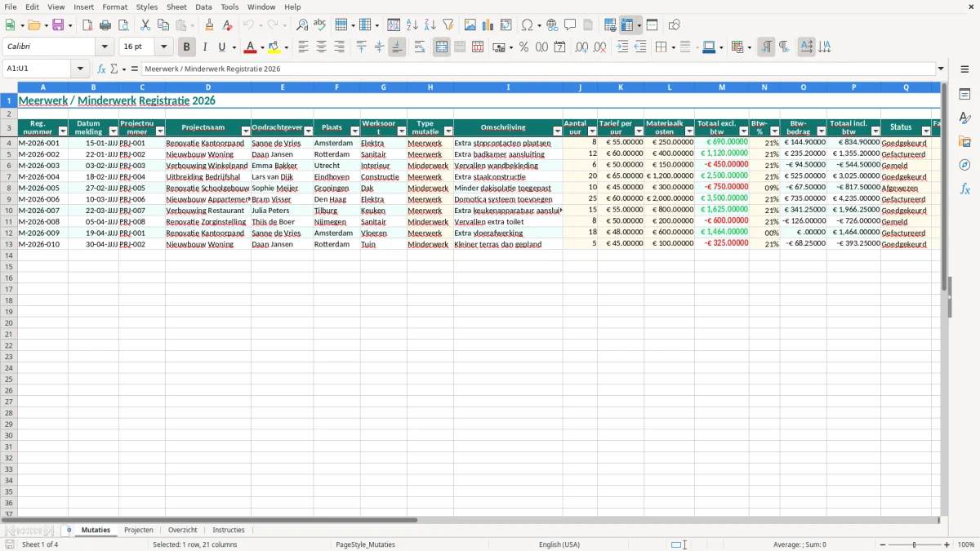Toggle Merge and Center Cells
The width and height of the screenshot is (980, 551).
[442, 47]
